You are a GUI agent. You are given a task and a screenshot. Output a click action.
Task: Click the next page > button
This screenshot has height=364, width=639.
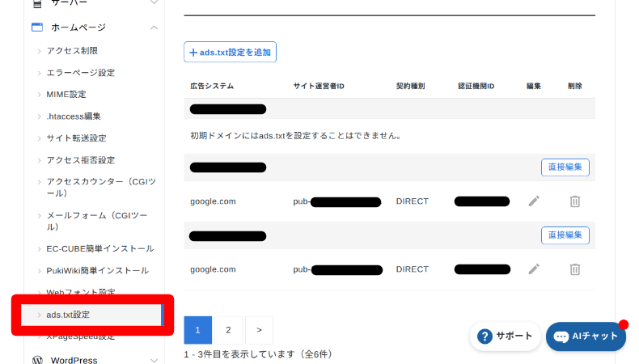[x=259, y=330]
